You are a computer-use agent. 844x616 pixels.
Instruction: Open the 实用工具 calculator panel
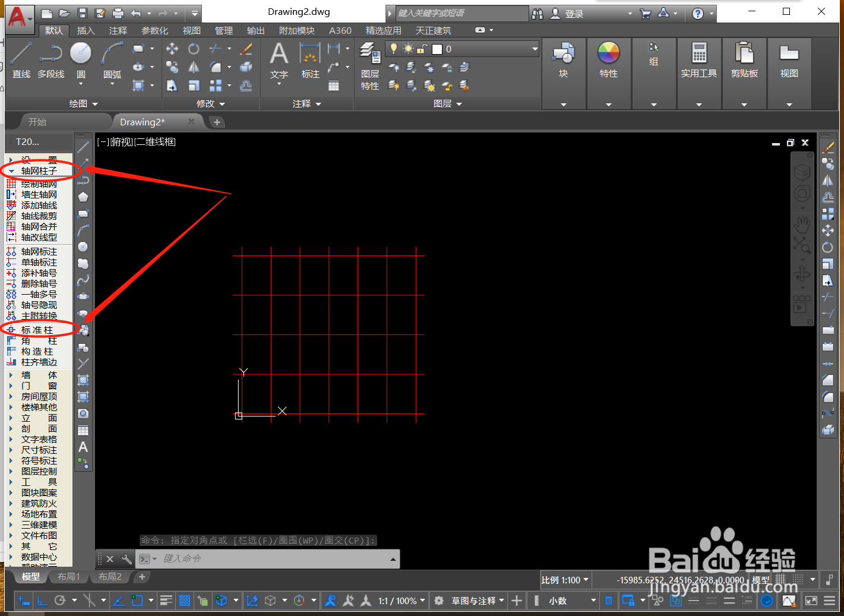[x=698, y=61]
